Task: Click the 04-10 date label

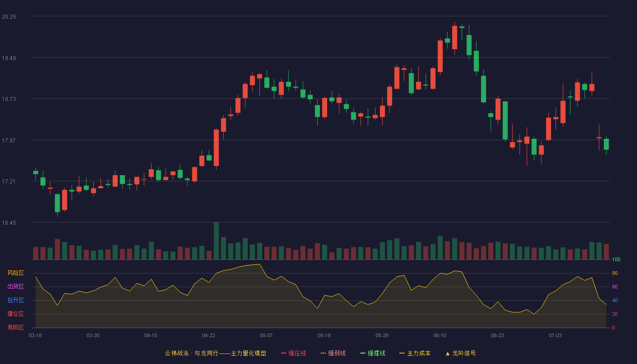Action: click(x=151, y=335)
